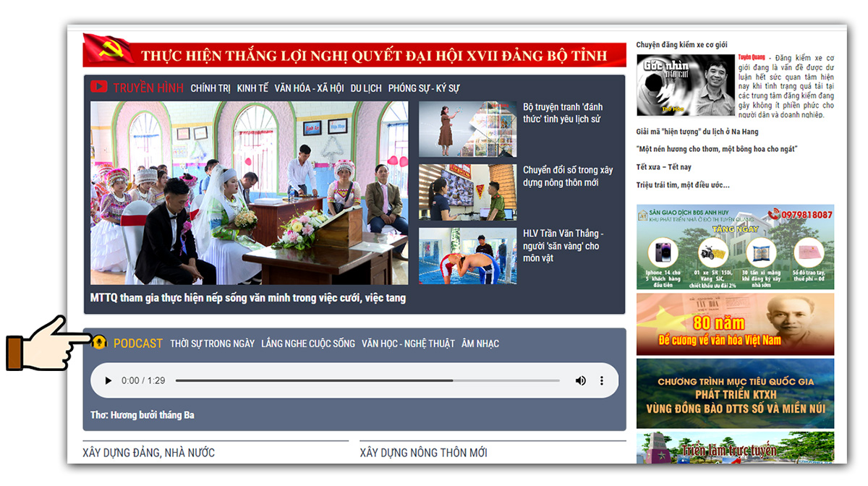Click the headphone icon beside PODCAST
Viewport: 868px width, 486px height.
(x=100, y=343)
